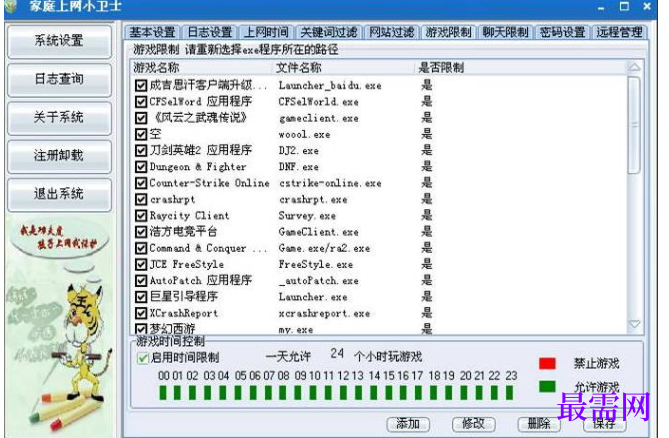The image size is (669, 438).
Task: Uncheck the 成吉思汗客户端升级 game checkbox
Action: (141, 85)
